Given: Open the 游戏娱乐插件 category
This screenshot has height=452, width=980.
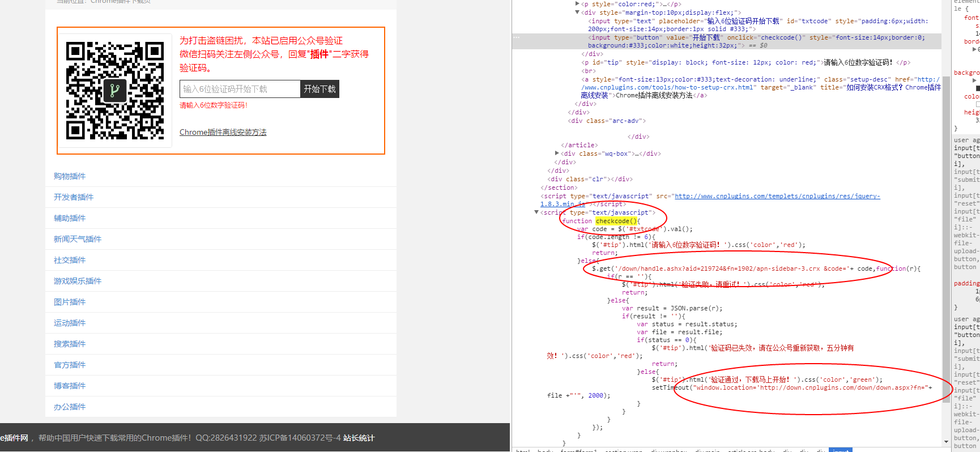Looking at the screenshot, I should (x=78, y=281).
